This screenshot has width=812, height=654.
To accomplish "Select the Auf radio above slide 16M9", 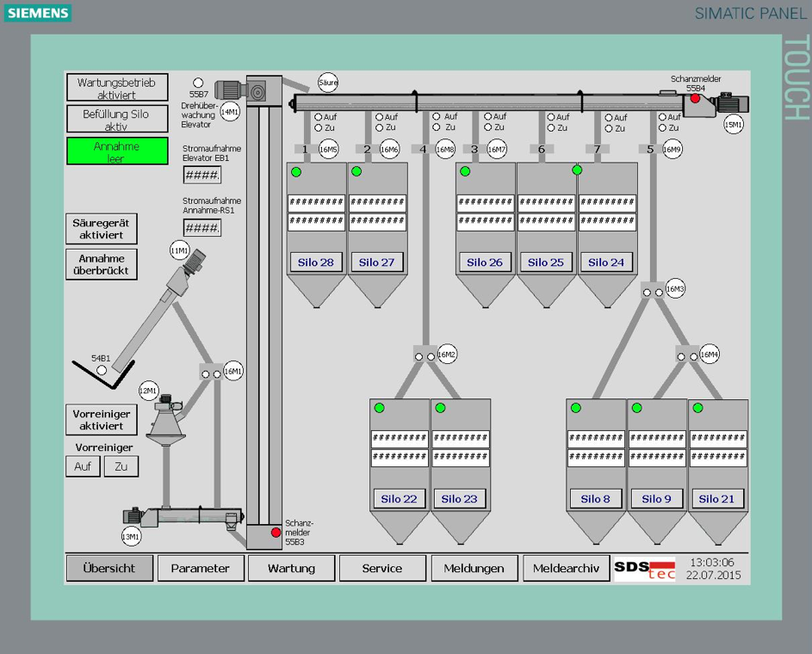I will [663, 117].
